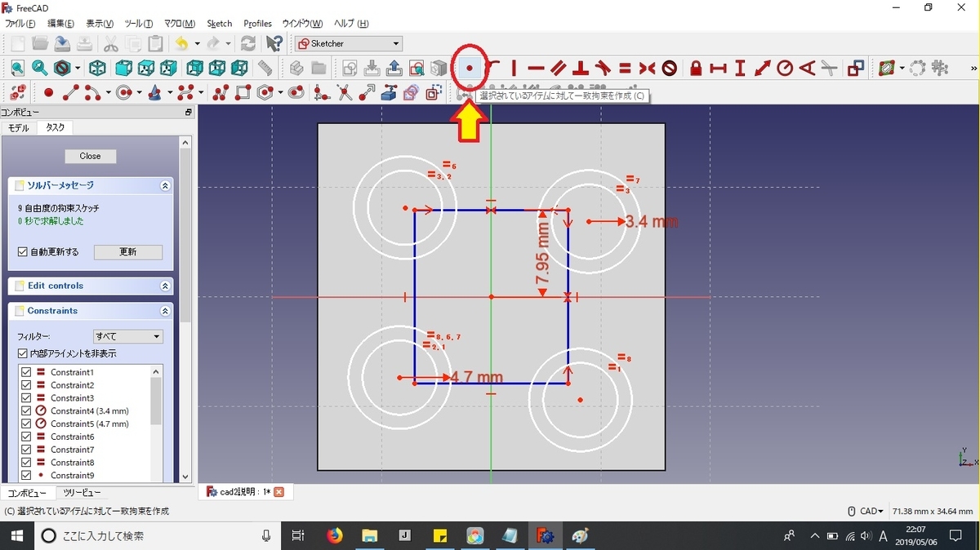
Task: Uncheck the Constraint4 (3.4 mm) checkbox
Action: [26, 411]
